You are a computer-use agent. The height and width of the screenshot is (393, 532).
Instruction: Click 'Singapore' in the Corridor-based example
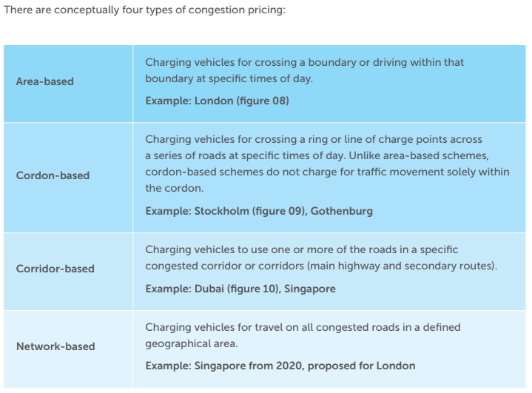point(310,289)
